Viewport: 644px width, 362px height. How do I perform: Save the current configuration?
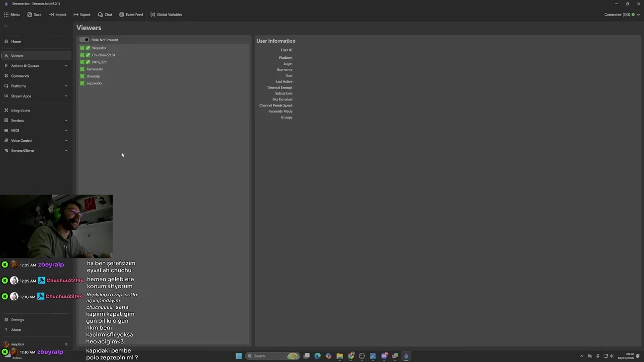point(34,15)
